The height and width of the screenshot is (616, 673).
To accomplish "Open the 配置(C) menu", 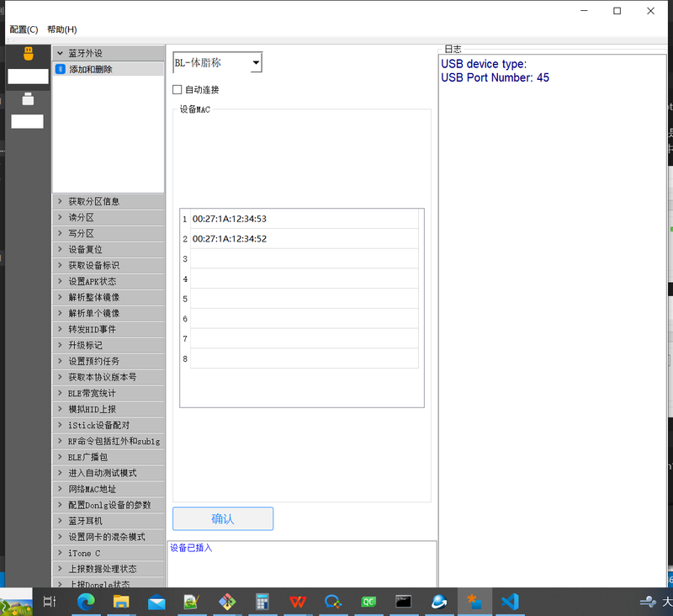I will click(x=24, y=29).
